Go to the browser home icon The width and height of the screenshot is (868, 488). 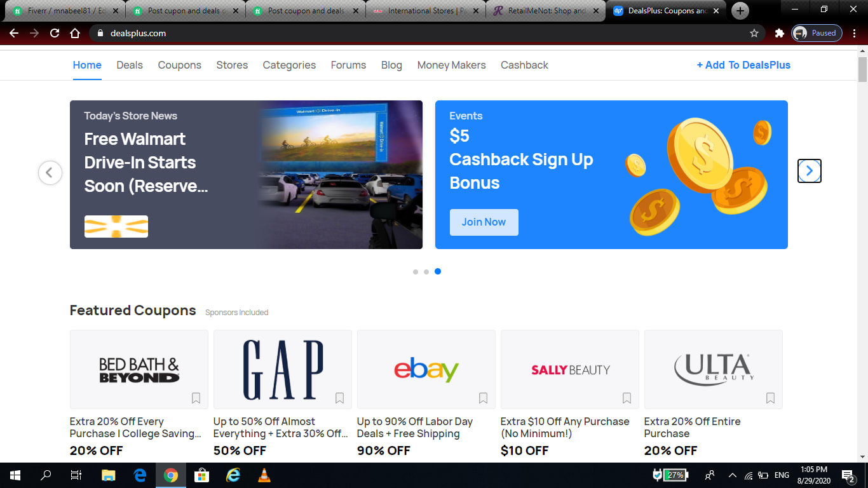click(x=75, y=33)
